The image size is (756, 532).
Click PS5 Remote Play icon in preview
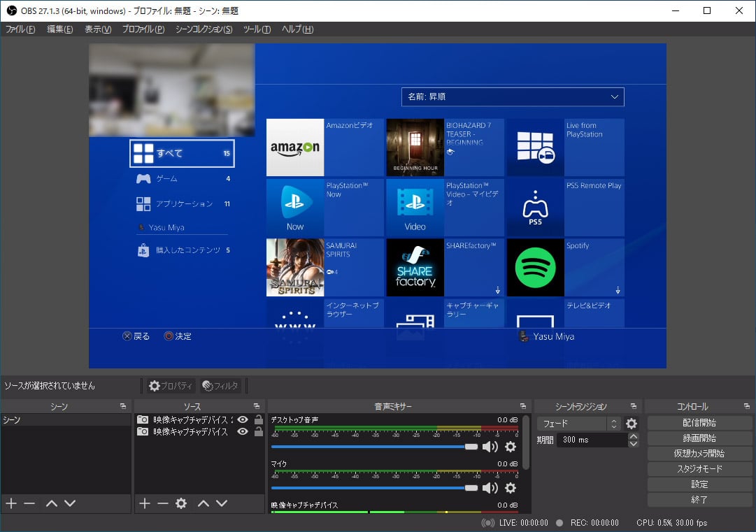[x=535, y=208]
